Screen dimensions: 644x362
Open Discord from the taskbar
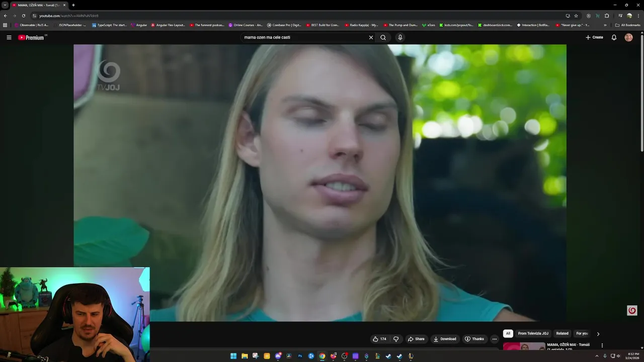pyautogui.click(x=278, y=356)
